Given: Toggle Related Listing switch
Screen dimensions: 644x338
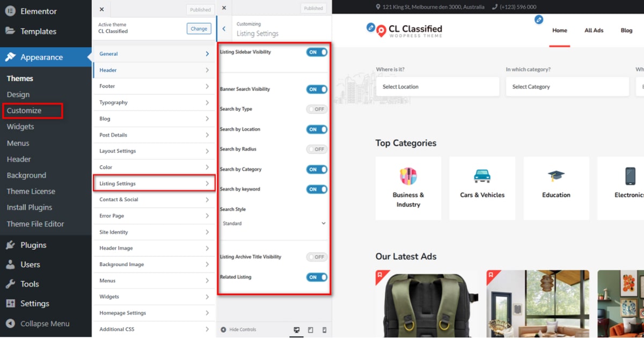Looking at the screenshot, I should pos(317,277).
